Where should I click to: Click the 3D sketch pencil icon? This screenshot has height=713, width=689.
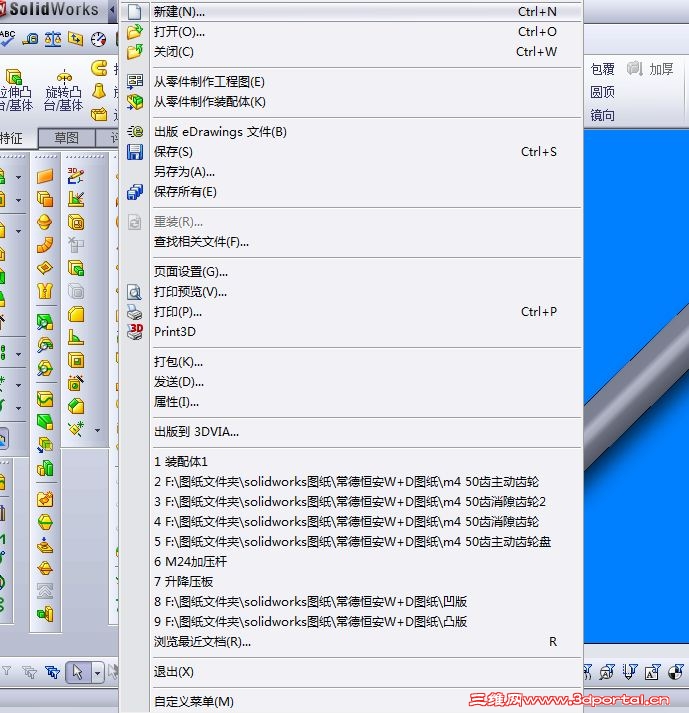tap(76, 176)
